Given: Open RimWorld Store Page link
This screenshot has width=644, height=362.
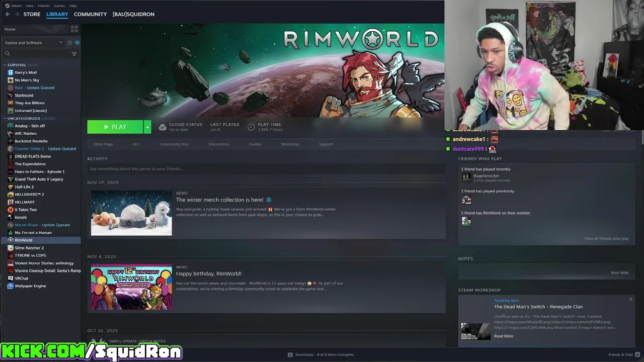Looking at the screenshot, I should [103, 144].
